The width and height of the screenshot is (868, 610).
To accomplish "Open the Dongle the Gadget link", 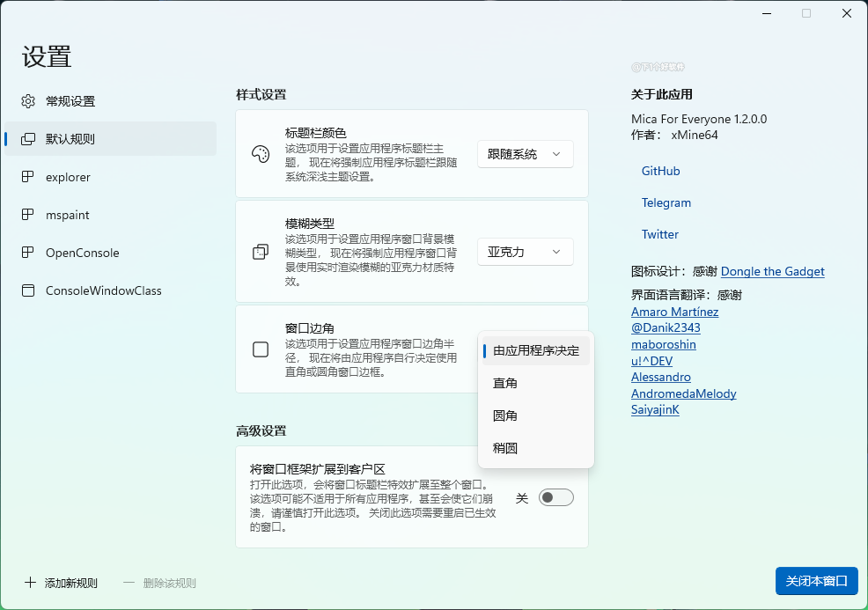I will [772, 271].
